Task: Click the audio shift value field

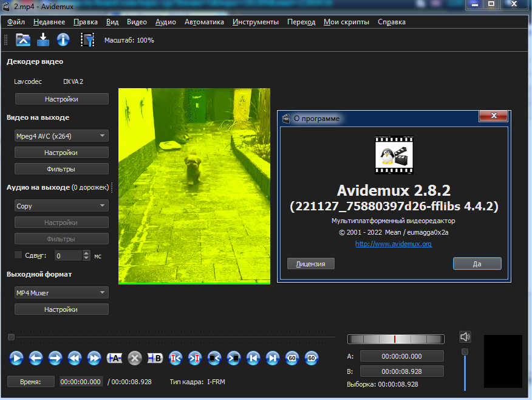Action: [x=69, y=256]
